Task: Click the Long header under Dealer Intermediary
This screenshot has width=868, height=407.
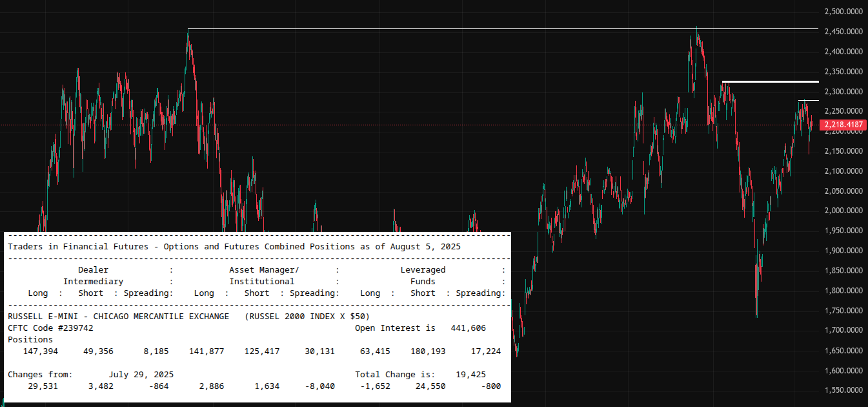Action: point(38,293)
